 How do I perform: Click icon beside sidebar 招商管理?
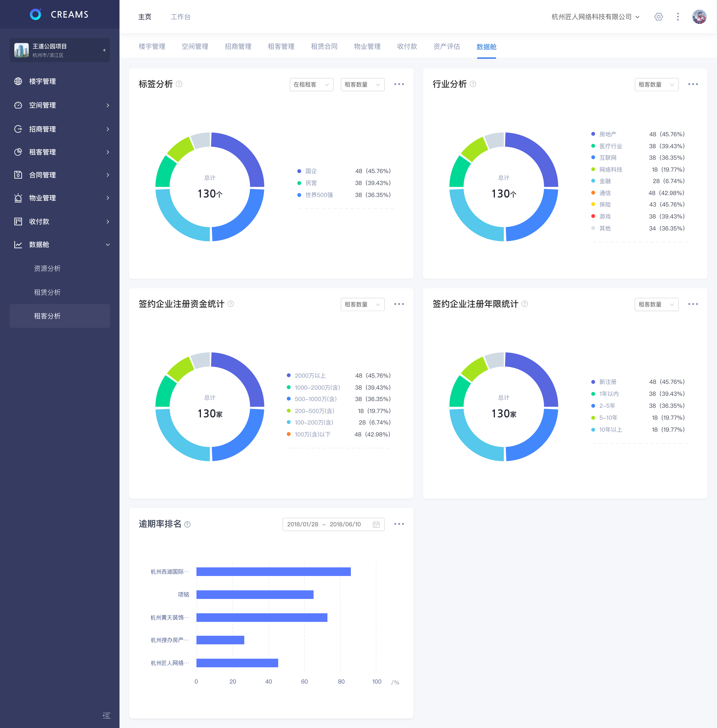pyautogui.click(x=18, y=129)
